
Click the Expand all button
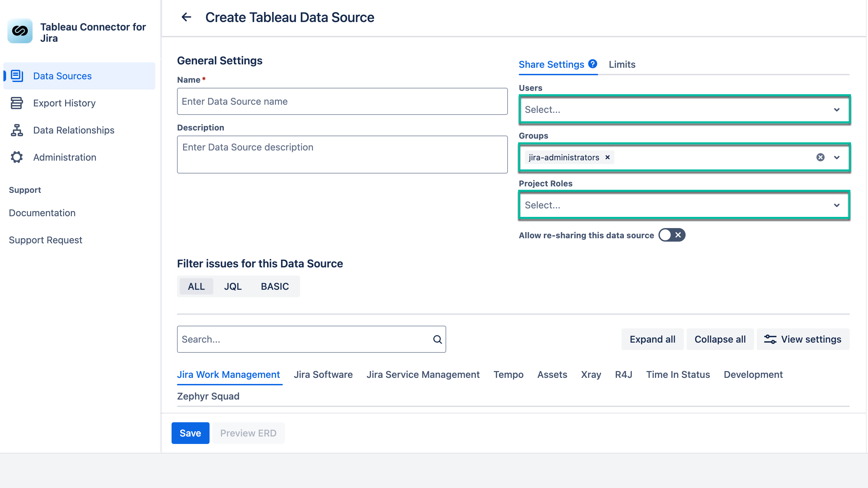point(652,339)
